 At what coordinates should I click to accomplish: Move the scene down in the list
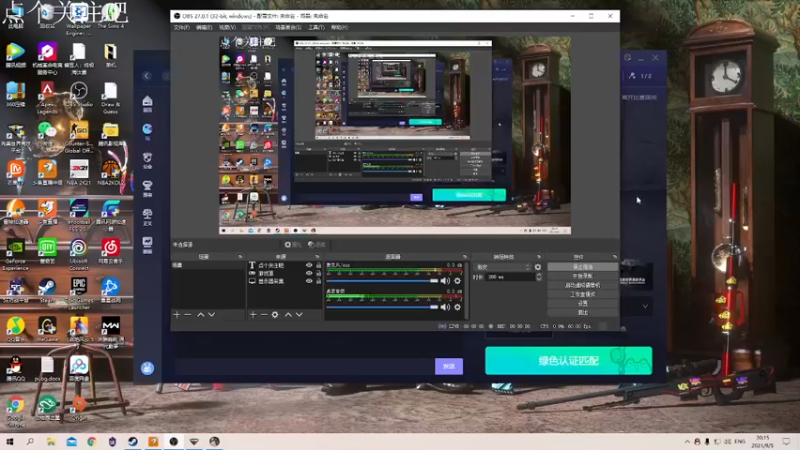pyautogui.click(x=212, y=315)
